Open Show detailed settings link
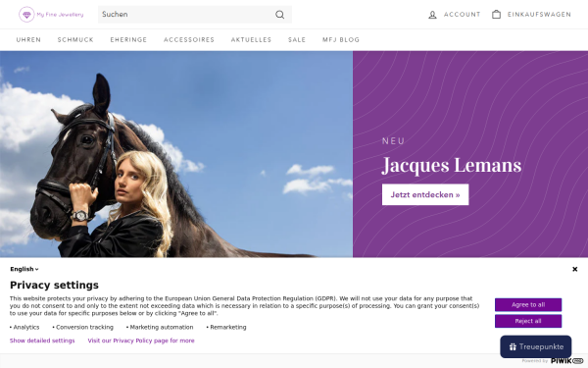Viewport: 588px width, 368px height. pos(42,341)
